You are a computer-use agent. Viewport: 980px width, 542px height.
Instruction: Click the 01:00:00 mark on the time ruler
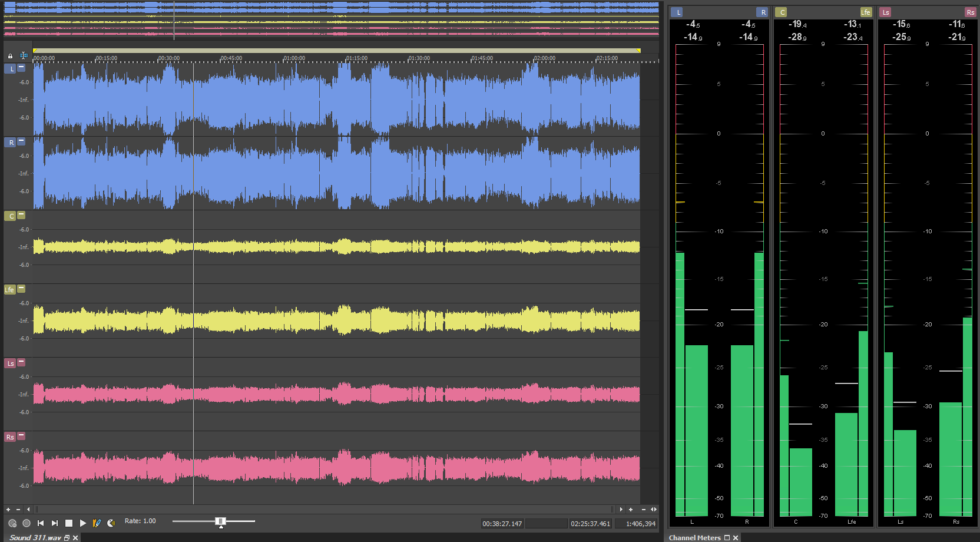click(x=294, y=58)
